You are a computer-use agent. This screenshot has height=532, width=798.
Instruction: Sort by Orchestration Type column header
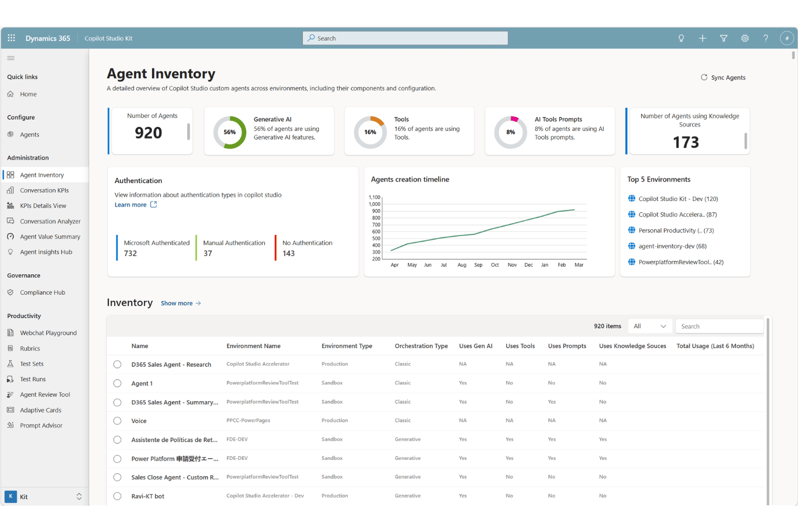pyautogui.click(x=421, y=346)
